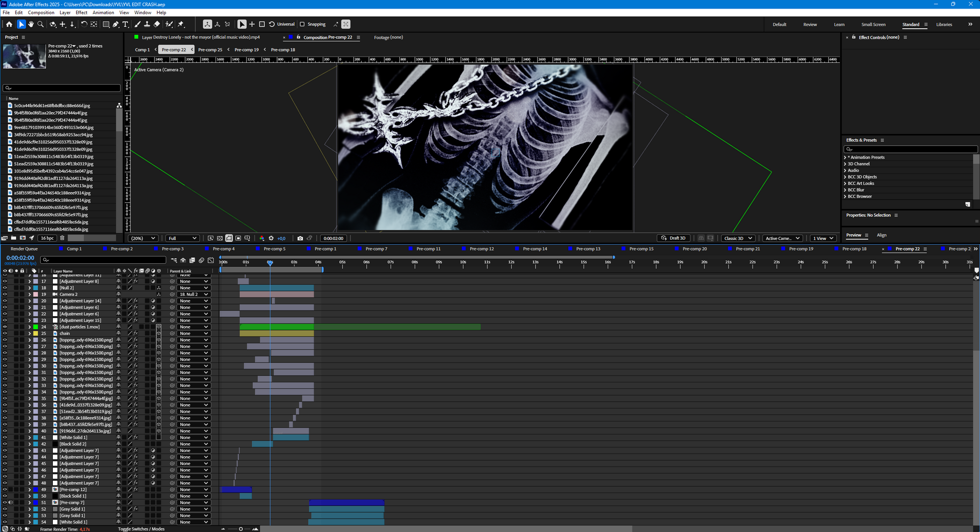Select the Hand tool
Screen dimensions: 980x532
tap(31, 24)
